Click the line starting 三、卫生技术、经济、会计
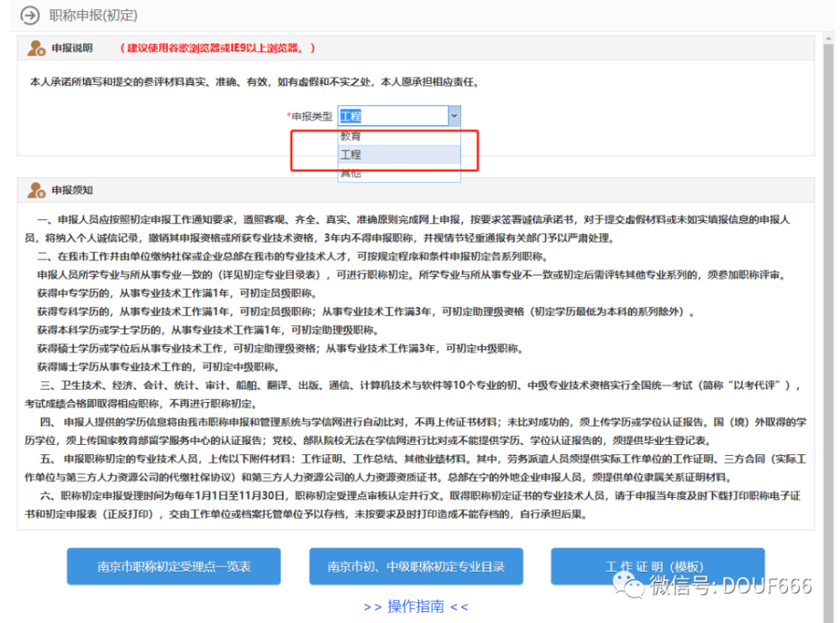This screenshot has width=840, height=623. pyautogui.click(x=420, y=385)
